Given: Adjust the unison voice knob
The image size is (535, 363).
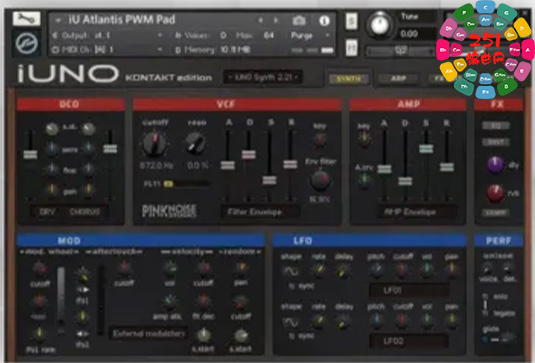Looking at the screenshot, I should [488, 268].
